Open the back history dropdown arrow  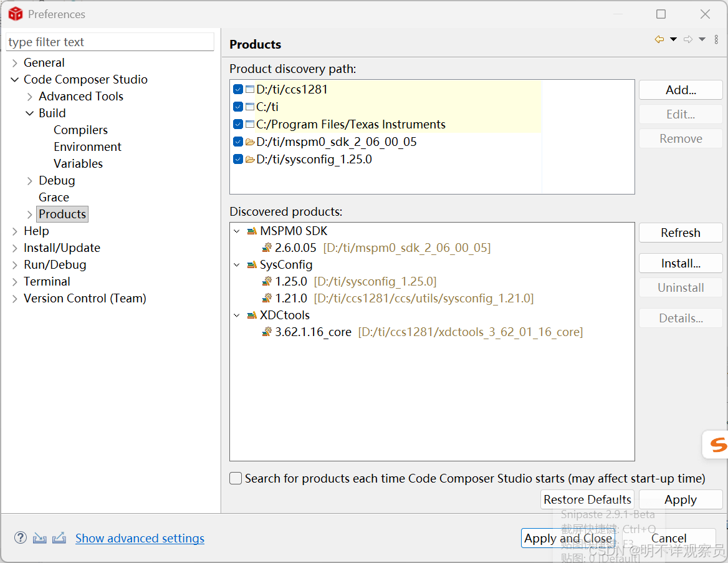click(674, 40)
